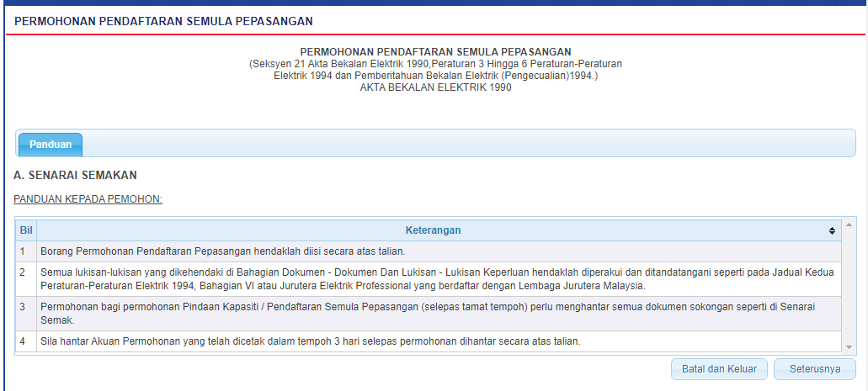Click the scrollbar up arrow of the table
Image resolution: width=868 pixels, height=391 pixels.
point(848,225)
